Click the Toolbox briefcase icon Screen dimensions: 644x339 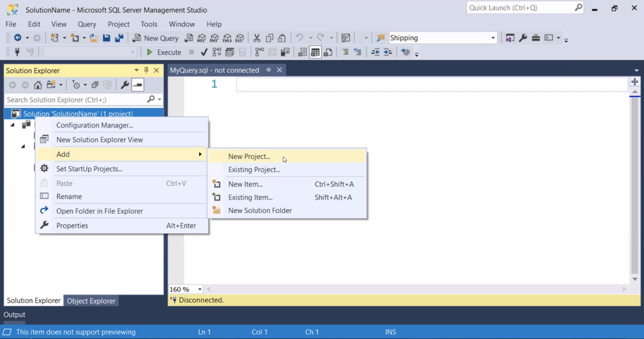coord(536,38)
